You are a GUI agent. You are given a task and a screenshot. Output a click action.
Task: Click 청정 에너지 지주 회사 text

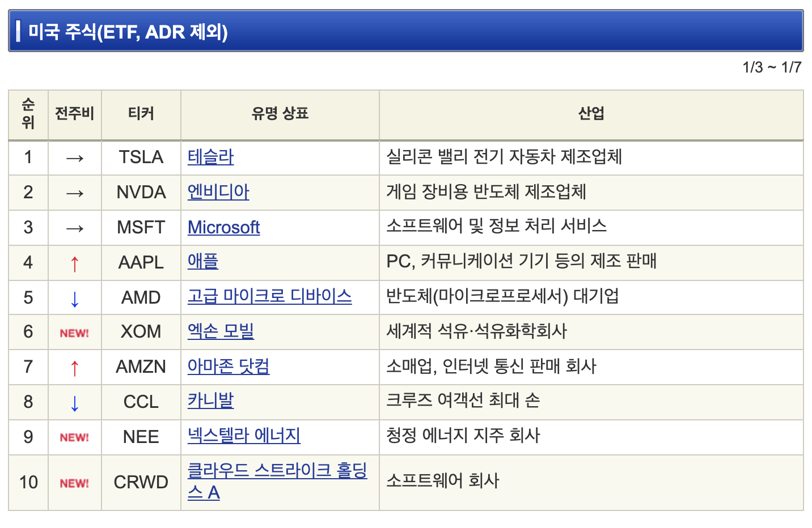(463, 436)
